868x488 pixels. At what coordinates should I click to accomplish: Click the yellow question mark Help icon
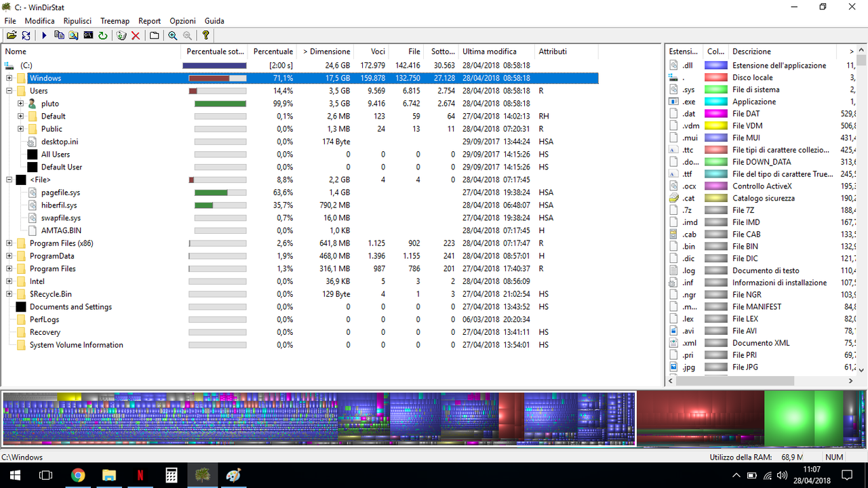(x=206, y=35)
